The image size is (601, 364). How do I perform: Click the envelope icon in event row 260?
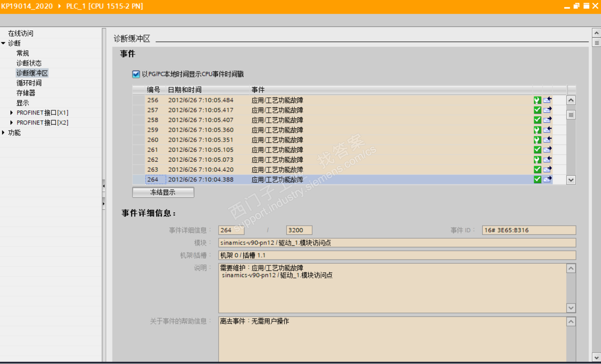click(x=548, y=140)
